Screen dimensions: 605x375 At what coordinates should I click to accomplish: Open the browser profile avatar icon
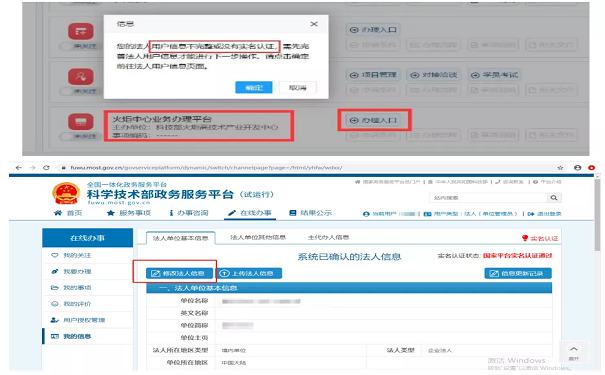(x=578, y=168)
